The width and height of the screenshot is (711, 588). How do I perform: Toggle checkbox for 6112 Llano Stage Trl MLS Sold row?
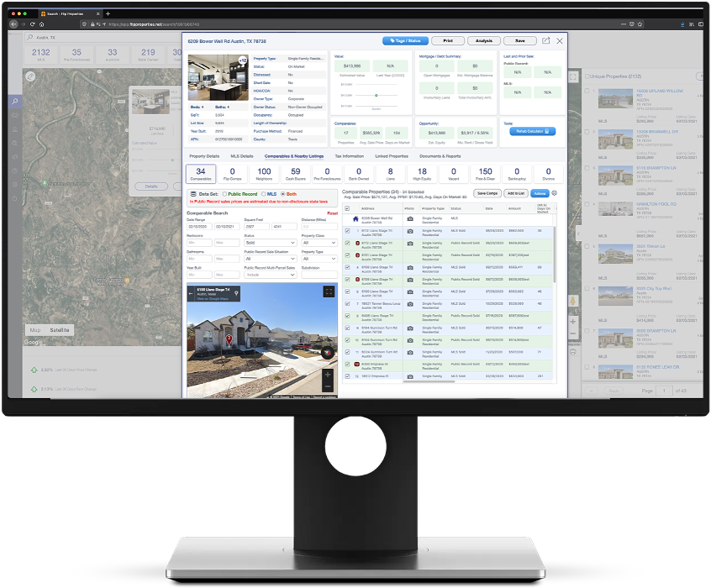347,231
